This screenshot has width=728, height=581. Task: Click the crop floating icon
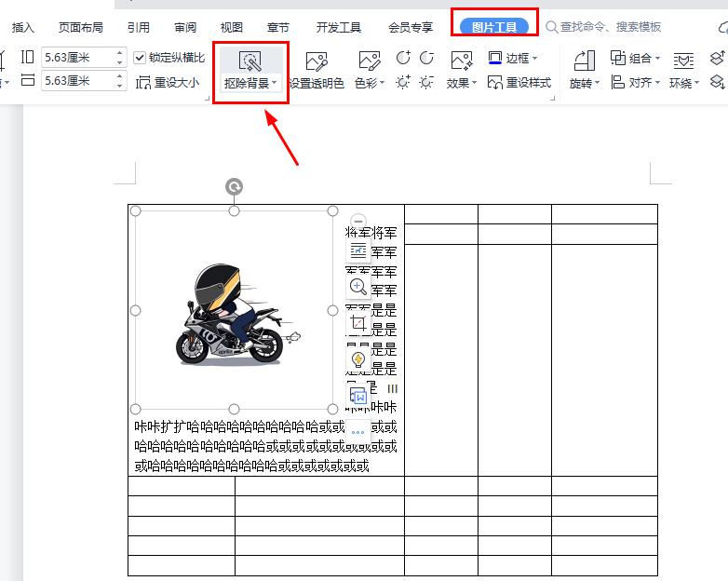(x=358, y=323)
